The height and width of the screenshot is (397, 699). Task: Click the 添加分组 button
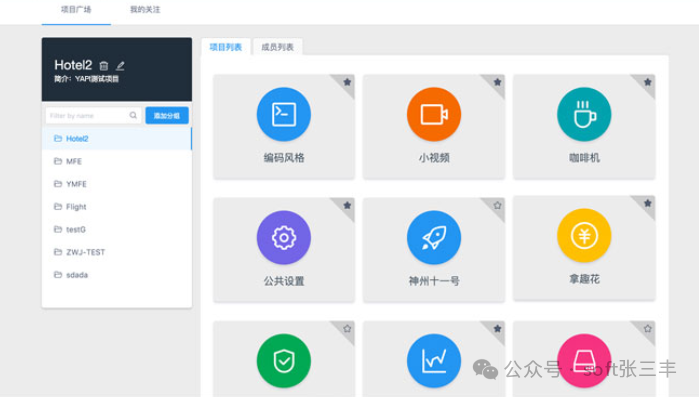tap(167, 115)
